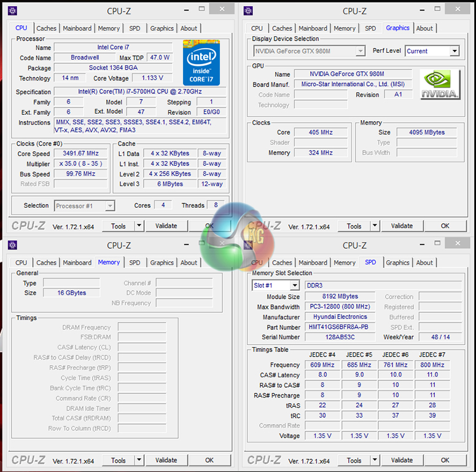Screen dimensions: 476x472
Task: Expand the Slot #1 memory slot dropdown
Action: pos(294,285)
